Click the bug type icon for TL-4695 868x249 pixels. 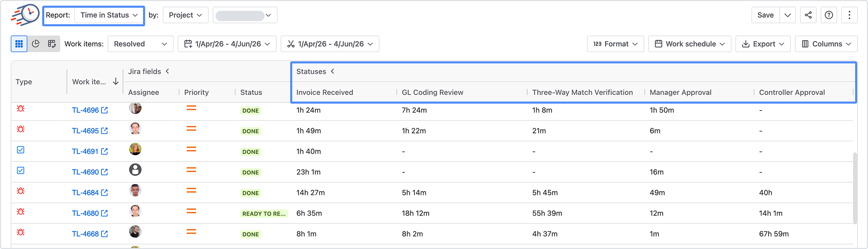(x=21, y=129)
